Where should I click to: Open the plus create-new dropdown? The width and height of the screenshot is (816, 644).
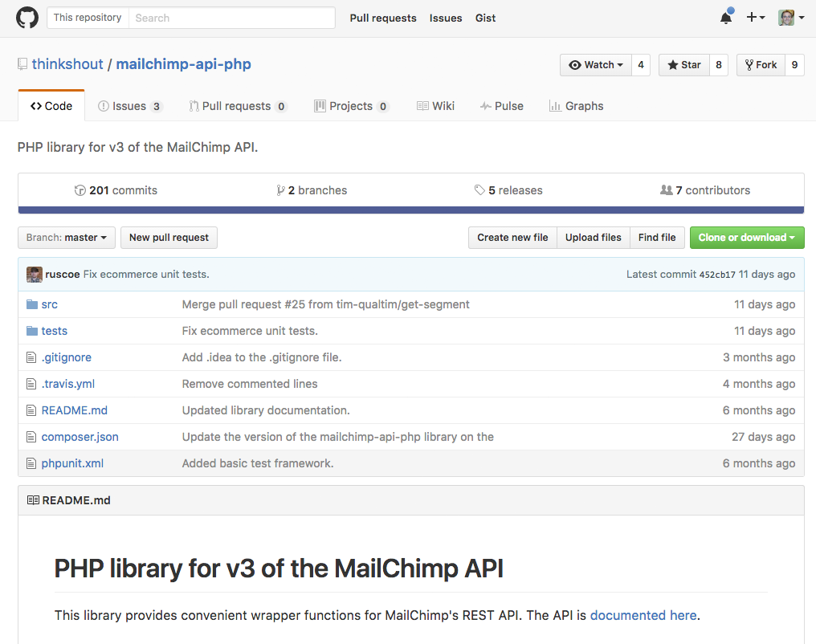click(x=756, y=18)
